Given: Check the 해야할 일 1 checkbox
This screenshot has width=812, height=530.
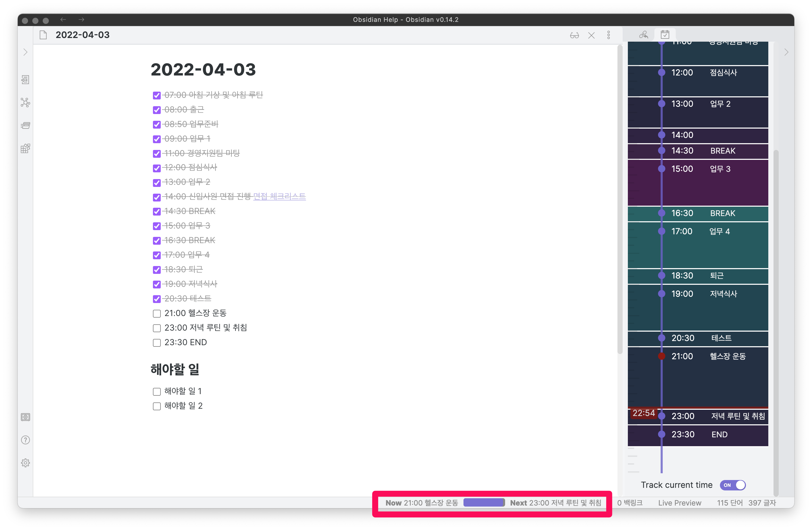Looking at the screenshot, I should (157, 391).
